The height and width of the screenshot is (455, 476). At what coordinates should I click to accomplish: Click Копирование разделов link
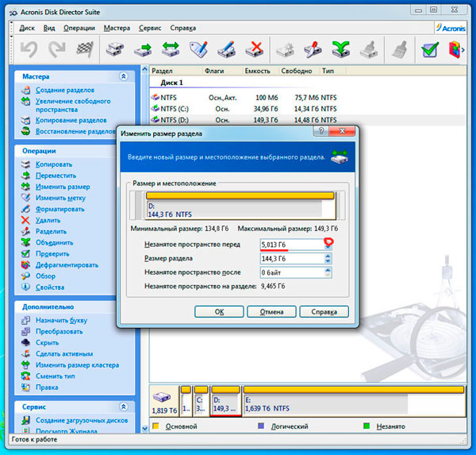[71, 121]
